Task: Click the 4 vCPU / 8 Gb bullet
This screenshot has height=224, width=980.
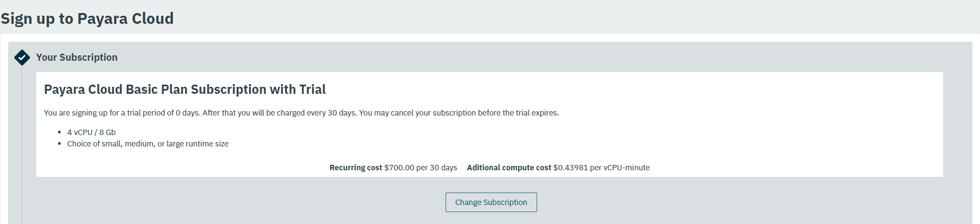Action: coord(91,132)
